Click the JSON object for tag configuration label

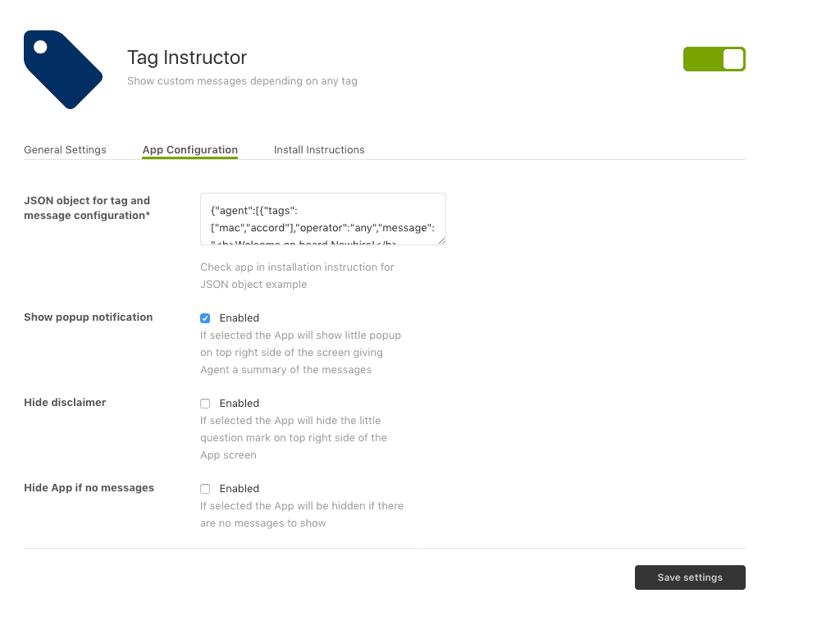(87, 208)
